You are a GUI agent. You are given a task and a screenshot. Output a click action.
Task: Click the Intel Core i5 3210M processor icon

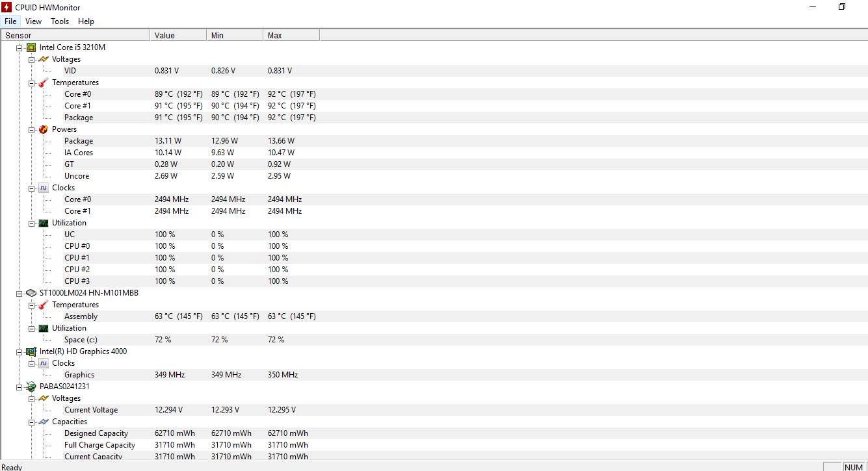pos(31,47)
